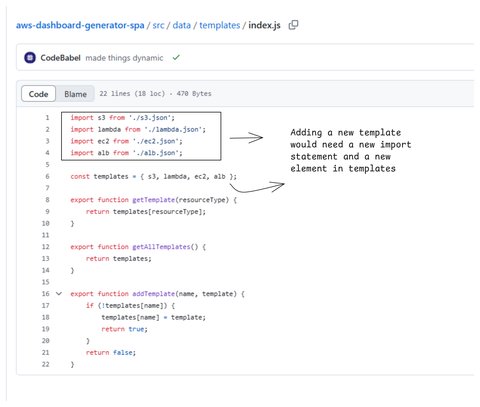Image resolution: width=480 pixels, height=407 pixels.
Task: Open the "made things dynamic" commit message
Action: 124,58
